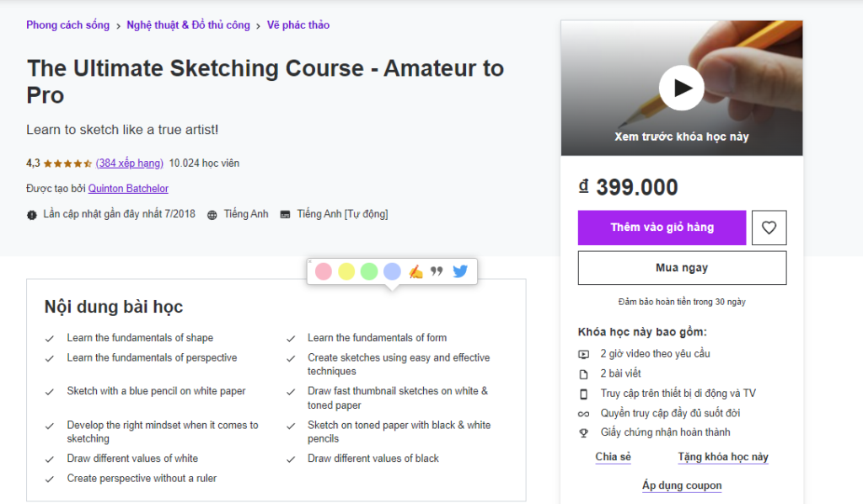Select the quote icon in highlight toolbar
The height and width of the screenshot is (504, 863).
pos(437,271)
